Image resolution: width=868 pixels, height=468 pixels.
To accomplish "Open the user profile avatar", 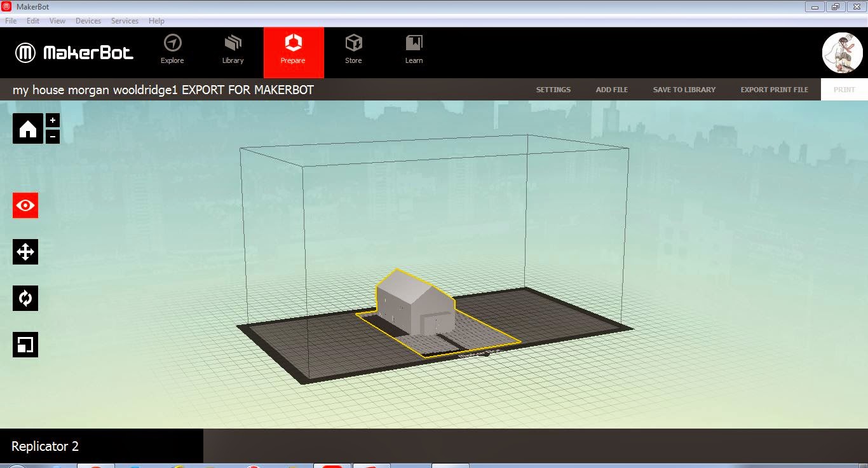I will coord(843,53).
